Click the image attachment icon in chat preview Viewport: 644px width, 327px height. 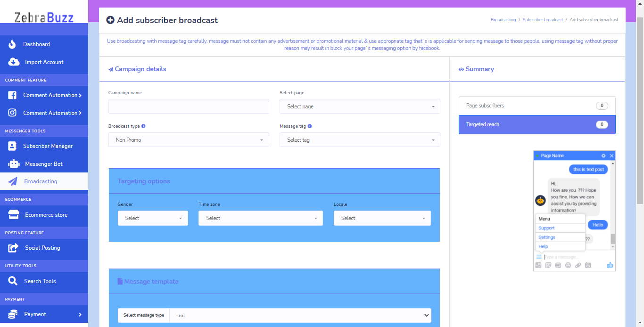[x=538, y=265]
